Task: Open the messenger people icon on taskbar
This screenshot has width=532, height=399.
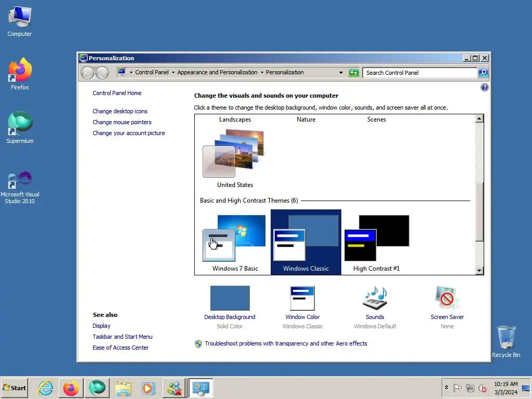Action: (174, 388)
